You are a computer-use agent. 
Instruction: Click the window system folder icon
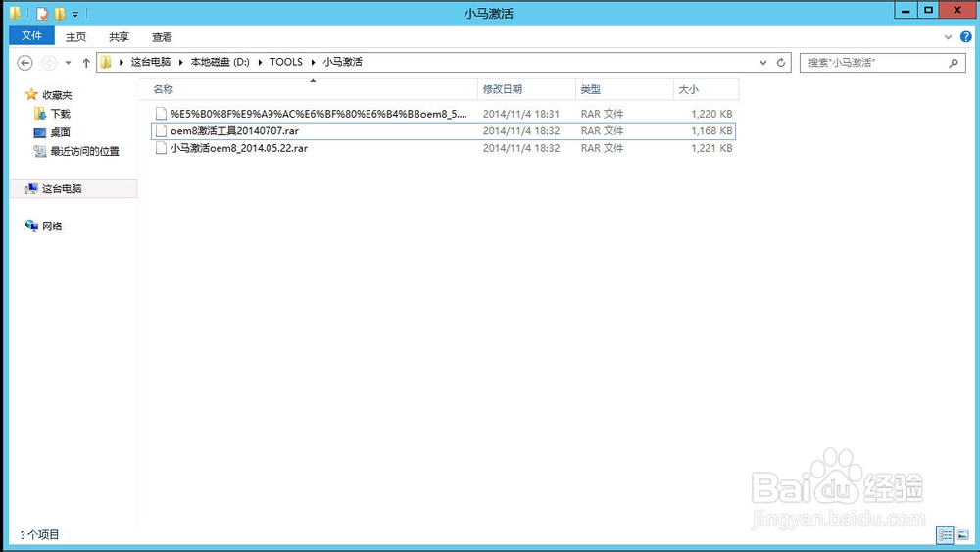coord(15,13)
